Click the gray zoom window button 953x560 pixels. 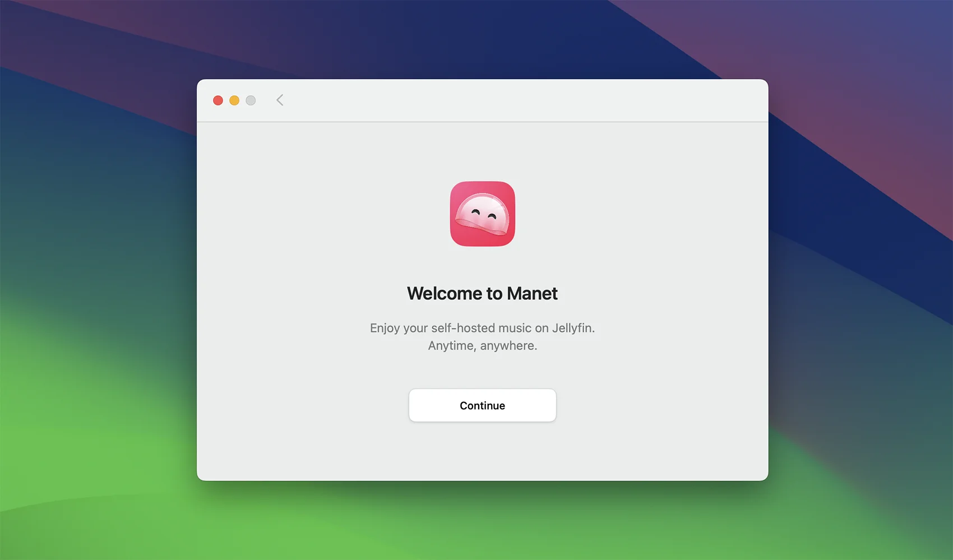coord(251,100)
